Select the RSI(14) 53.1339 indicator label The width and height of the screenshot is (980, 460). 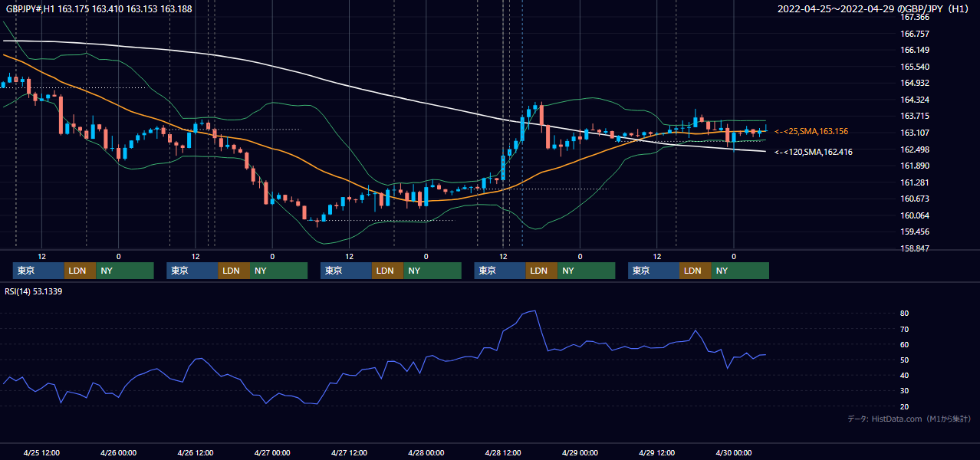34,291
